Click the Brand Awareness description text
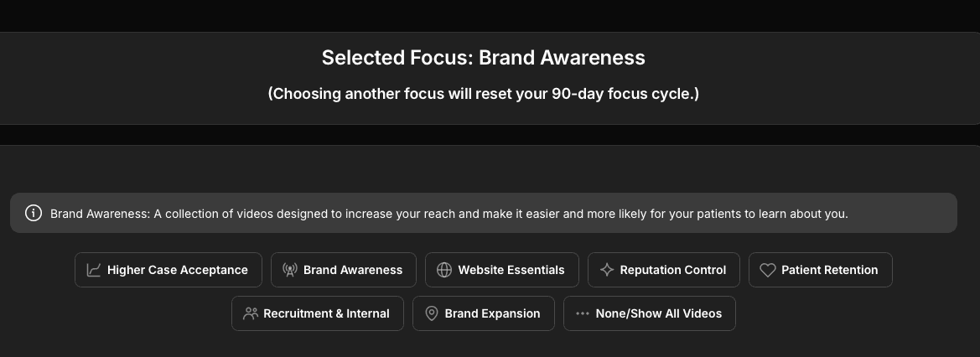This screenshot has height=357, width=980. click(449, 214)
